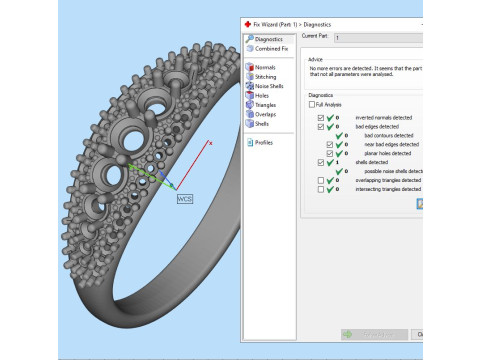Click the Current Part field
480x360 pixels.
(378, 38)
